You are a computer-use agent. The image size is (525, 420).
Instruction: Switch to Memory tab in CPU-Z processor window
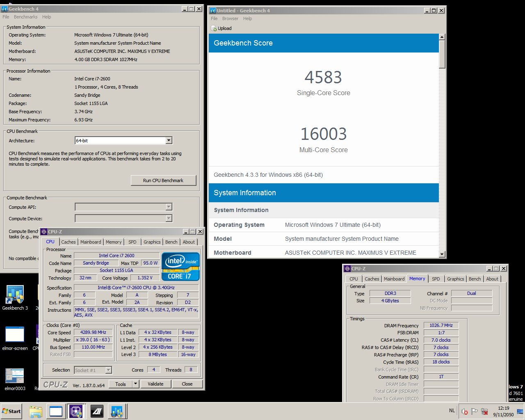(x=114, y=242)
